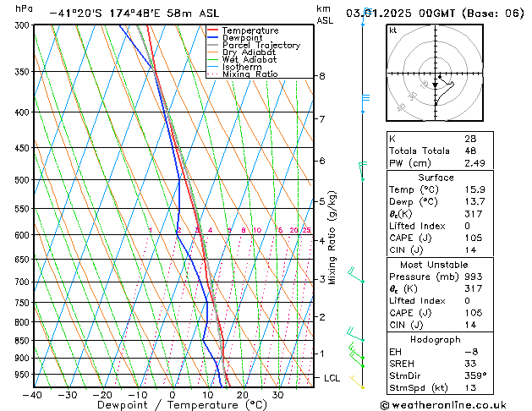Image resolution: width=532 pixels, height=411 pixels.
Task: Click the kt label in hodograph
Action: pos(393,30)
